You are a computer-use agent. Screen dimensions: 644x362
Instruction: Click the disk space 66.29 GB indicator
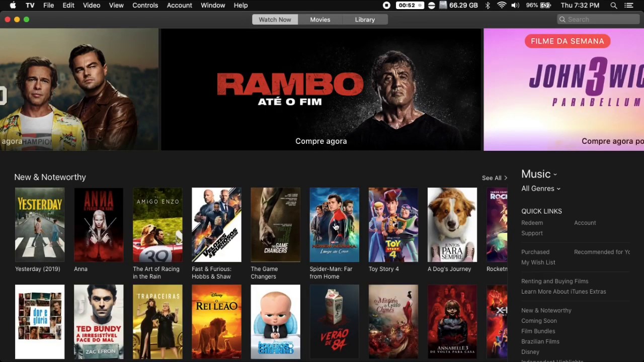458,6
